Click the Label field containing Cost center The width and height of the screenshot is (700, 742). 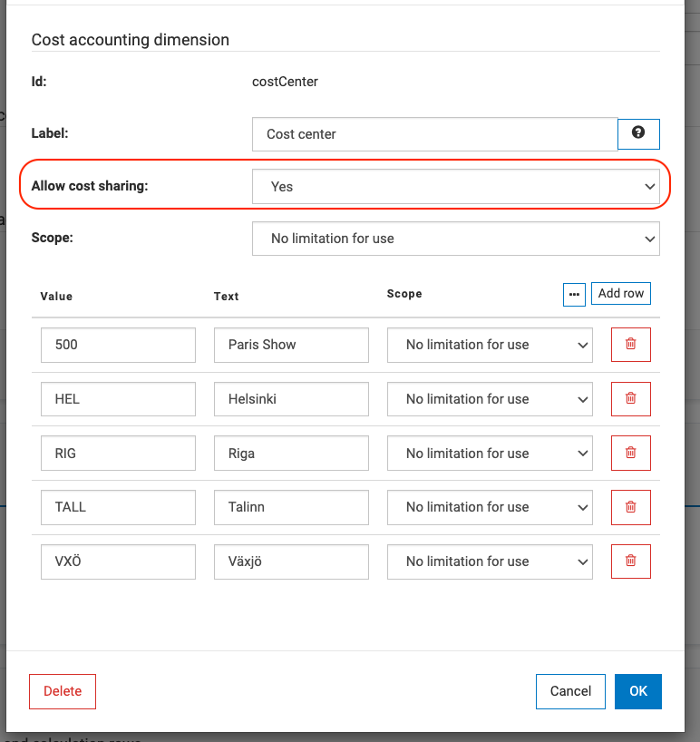(434, 133)
